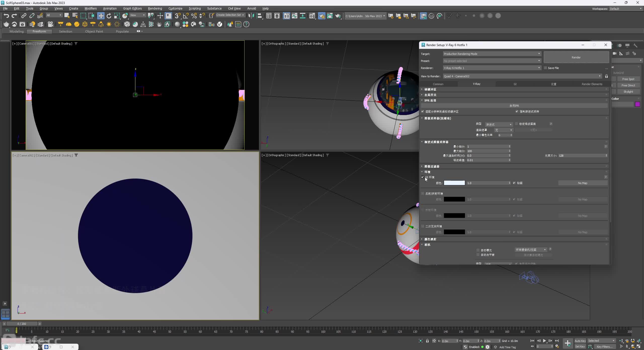The image size is (644, 350).
Task: Enable the 反射/折射环境 checkbox
Action: 423,193
